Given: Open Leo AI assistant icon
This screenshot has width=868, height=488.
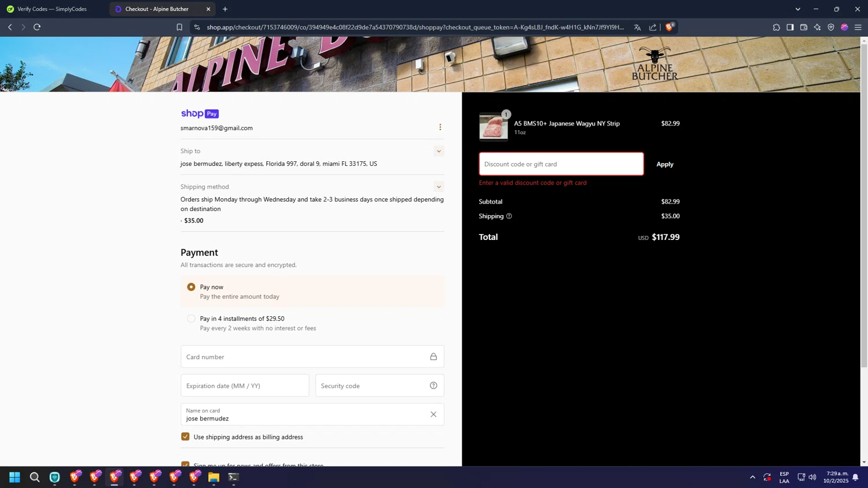Looking at the screenshot, I should coord(817,27).
